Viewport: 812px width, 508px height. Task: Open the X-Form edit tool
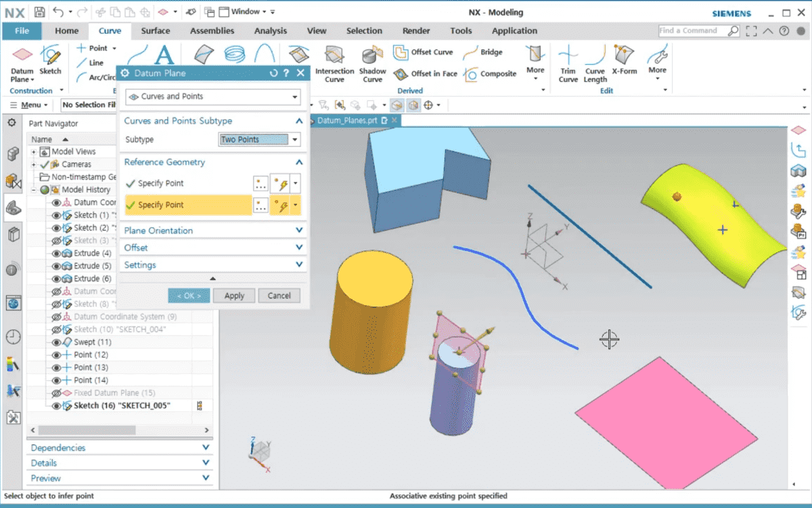[x=623, y=60]
